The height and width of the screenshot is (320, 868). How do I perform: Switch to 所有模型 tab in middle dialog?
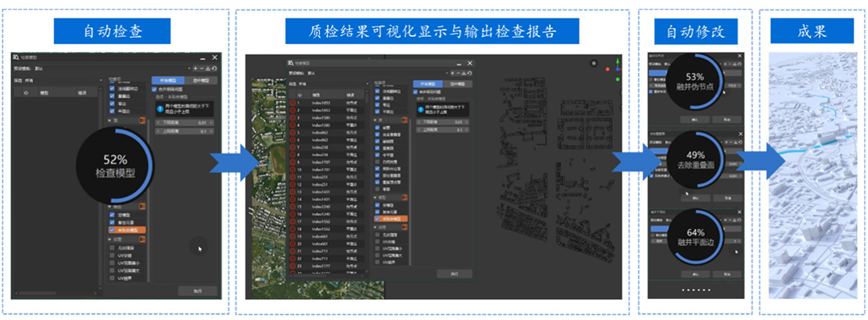coord(428,84)
